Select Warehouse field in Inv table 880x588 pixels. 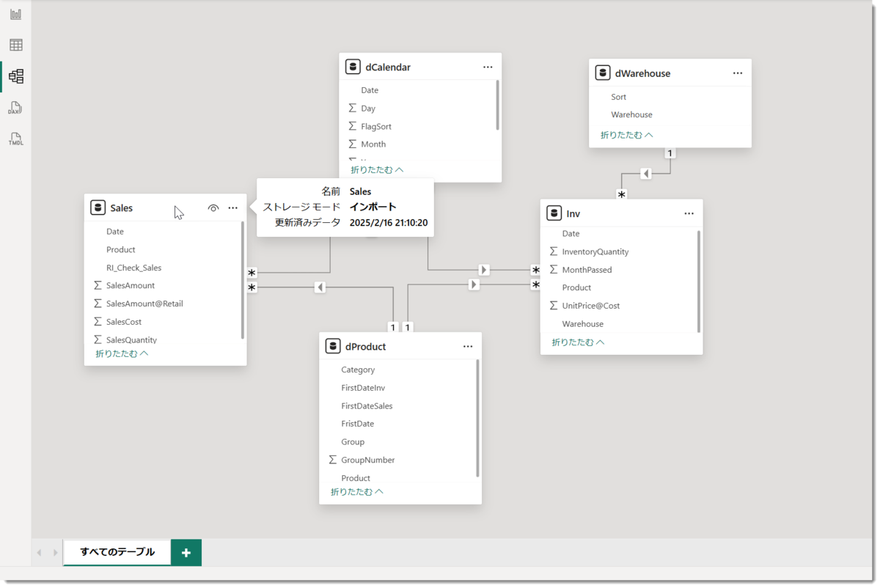[x=583, y=324]
